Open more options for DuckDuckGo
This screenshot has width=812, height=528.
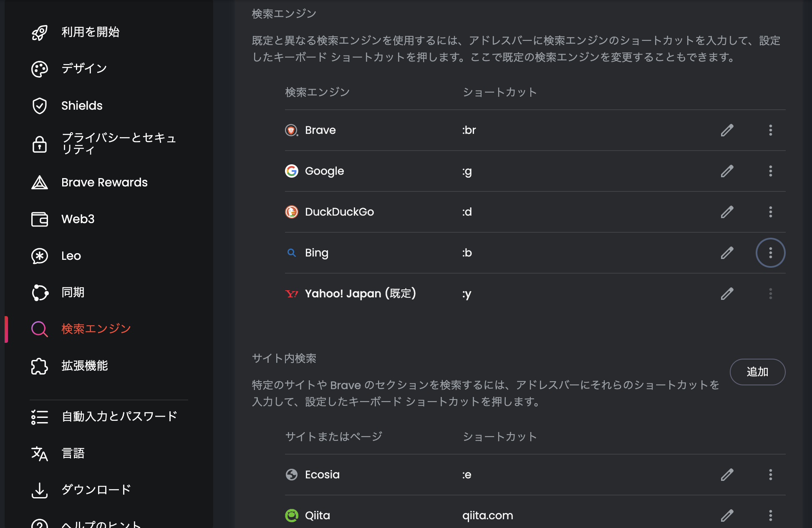771,212
